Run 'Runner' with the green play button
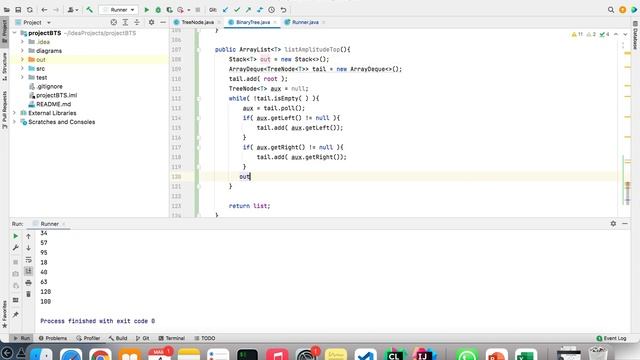Viewport: 640px width, 360px height. (147, 10)
